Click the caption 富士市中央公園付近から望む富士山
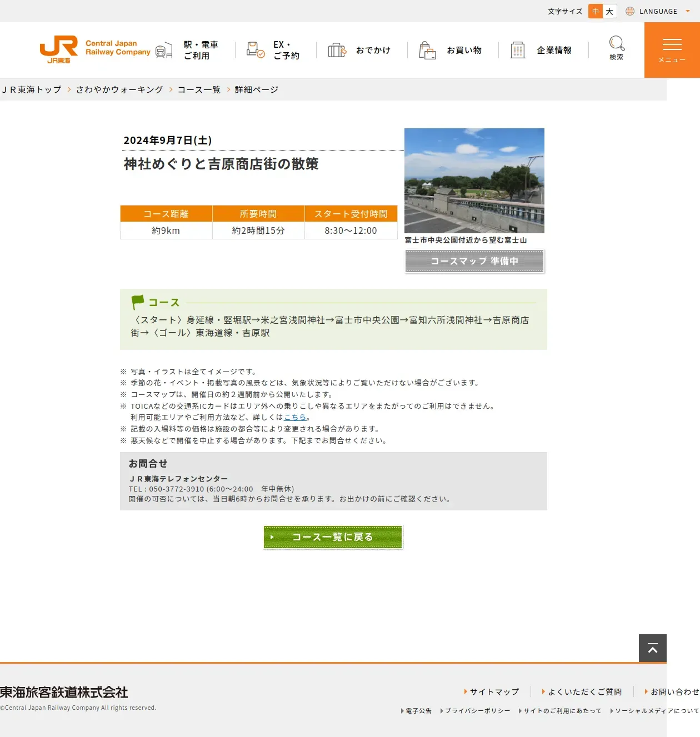700x737 pixels. coord(466,240)
